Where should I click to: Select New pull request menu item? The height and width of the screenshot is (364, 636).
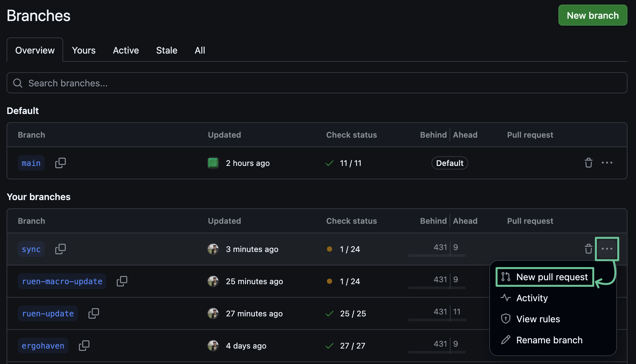pos(545,277)
